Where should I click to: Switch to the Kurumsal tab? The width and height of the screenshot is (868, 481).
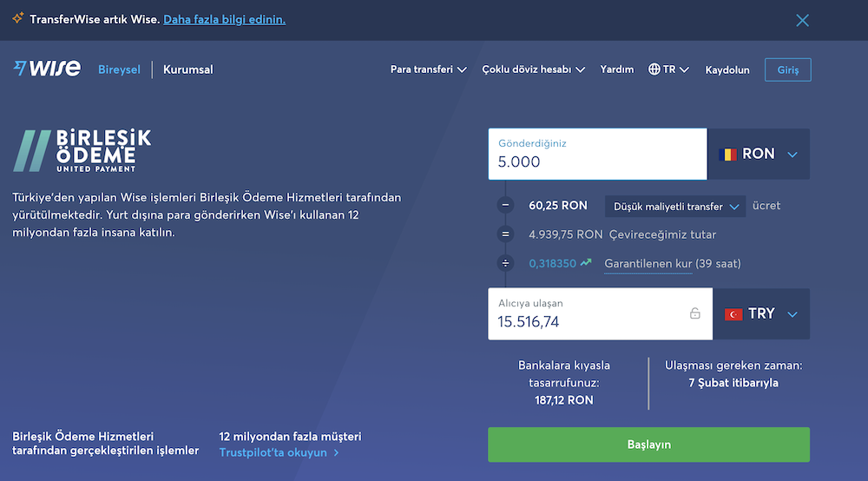tap(187, 69)
